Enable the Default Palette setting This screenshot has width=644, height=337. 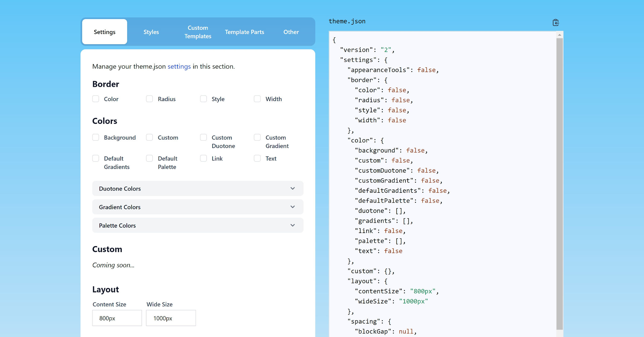pyautogui.click(x=149, y=158)
